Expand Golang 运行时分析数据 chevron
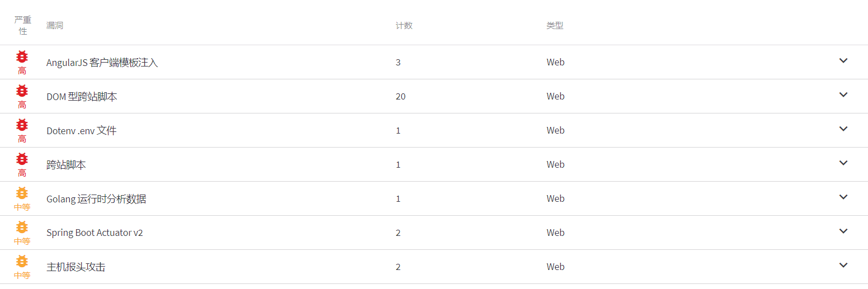 (843, 197)
